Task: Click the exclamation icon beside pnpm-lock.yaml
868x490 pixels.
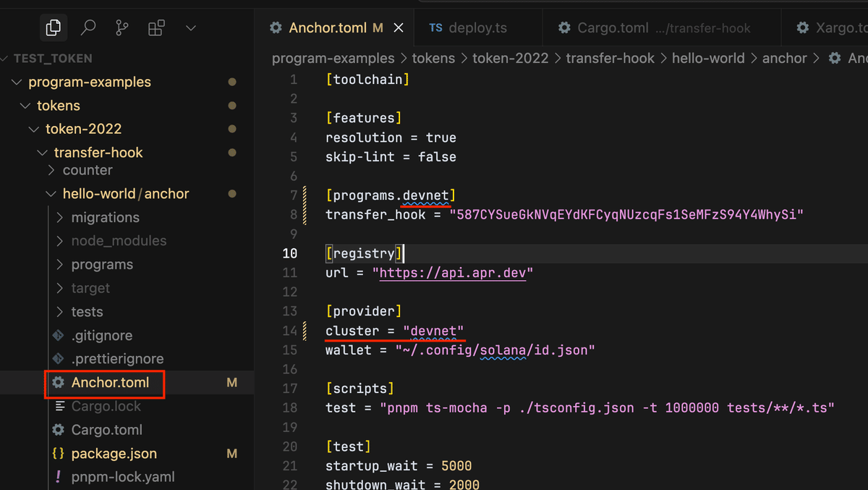Action: 59,477
